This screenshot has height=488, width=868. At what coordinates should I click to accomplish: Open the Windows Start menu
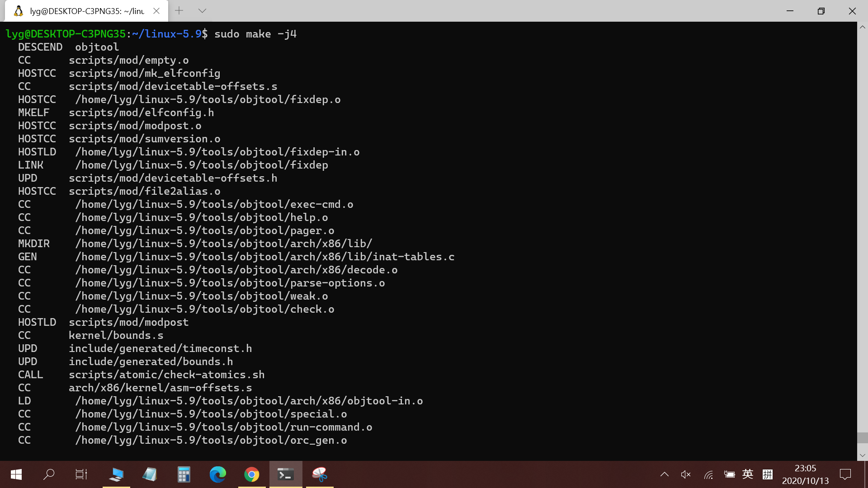16,474
